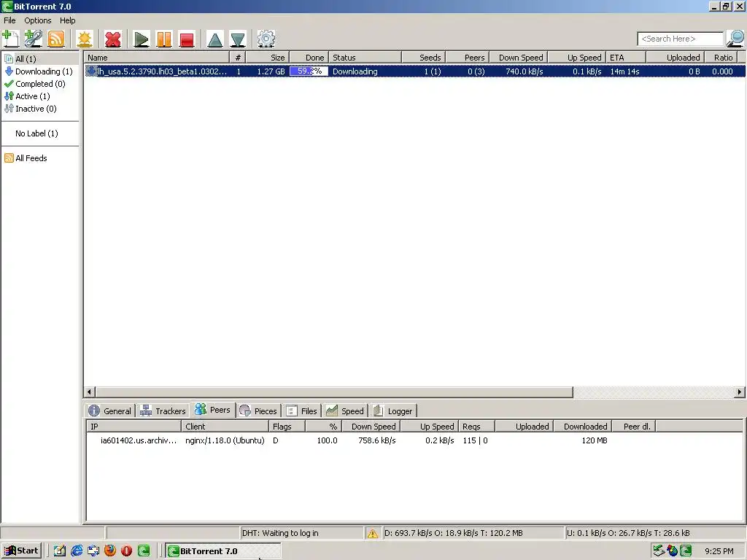Open the Windows Start button

[21, 551]
